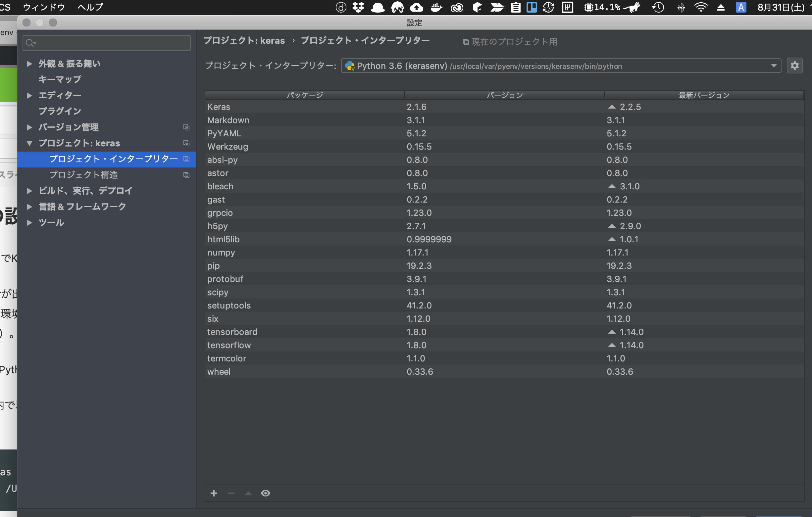This screenshot has width=812, height=517.
Task: Open ヘルプ menu in menu bar
Action: (90, 7)
